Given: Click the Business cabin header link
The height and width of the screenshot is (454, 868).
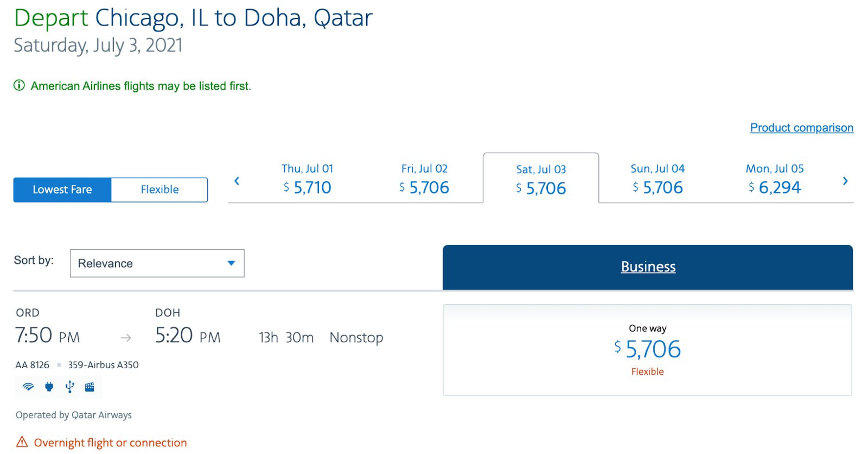Looking at the screenshot, I should point(648,267).
